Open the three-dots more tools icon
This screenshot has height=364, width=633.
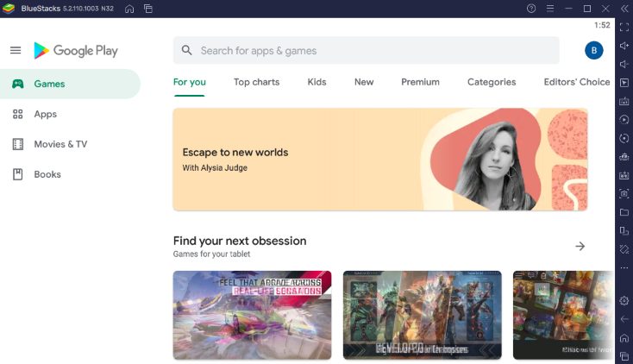[624, 268]
